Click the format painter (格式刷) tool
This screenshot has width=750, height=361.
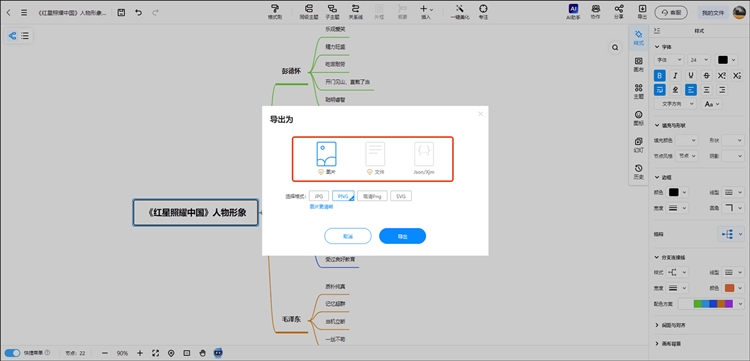pos(275,11)
